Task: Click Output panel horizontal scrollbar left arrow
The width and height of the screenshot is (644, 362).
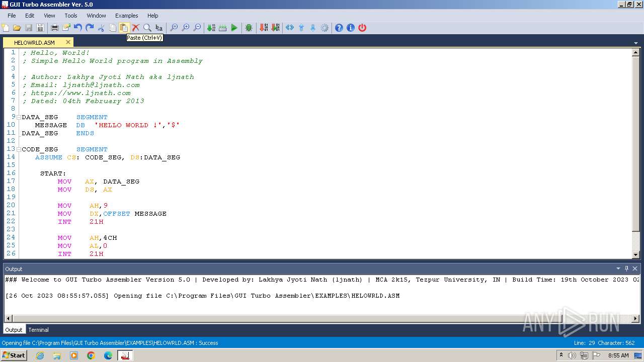Action: [x=8, y=318]
